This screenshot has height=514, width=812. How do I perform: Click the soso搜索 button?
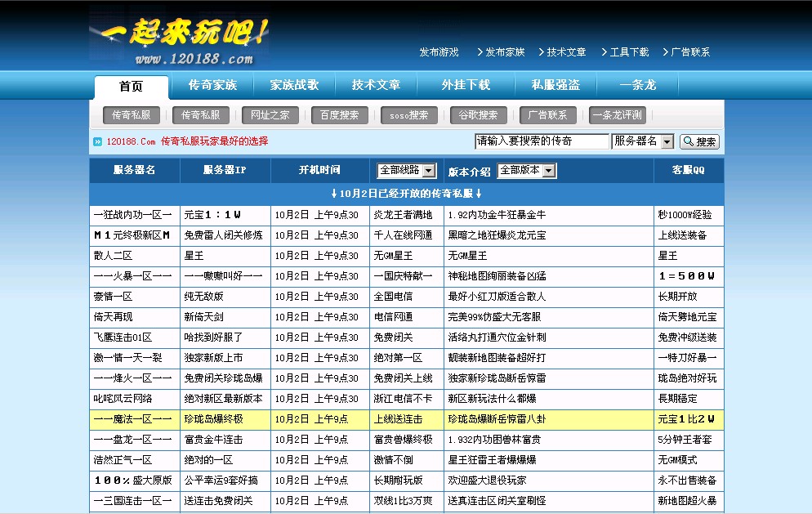coord(408,114)
